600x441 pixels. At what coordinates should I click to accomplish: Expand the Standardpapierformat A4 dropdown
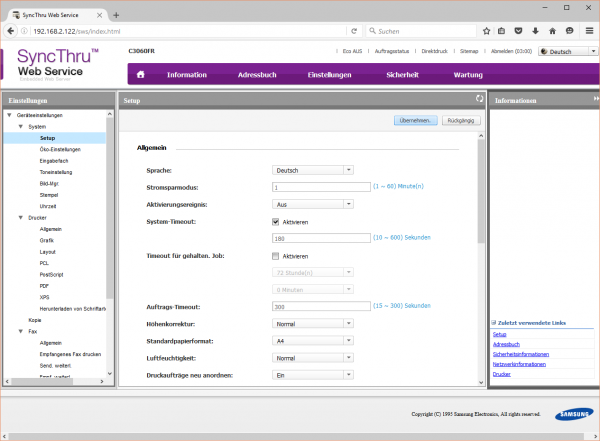click(x=313, y=340)
